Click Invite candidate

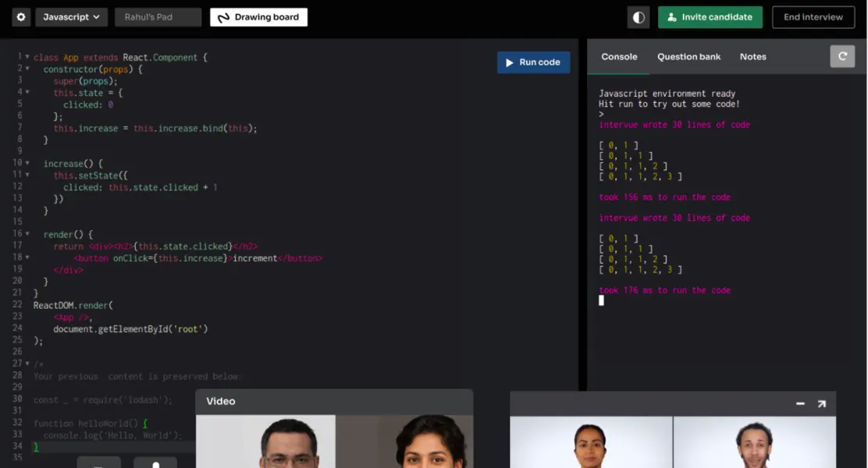710,17
